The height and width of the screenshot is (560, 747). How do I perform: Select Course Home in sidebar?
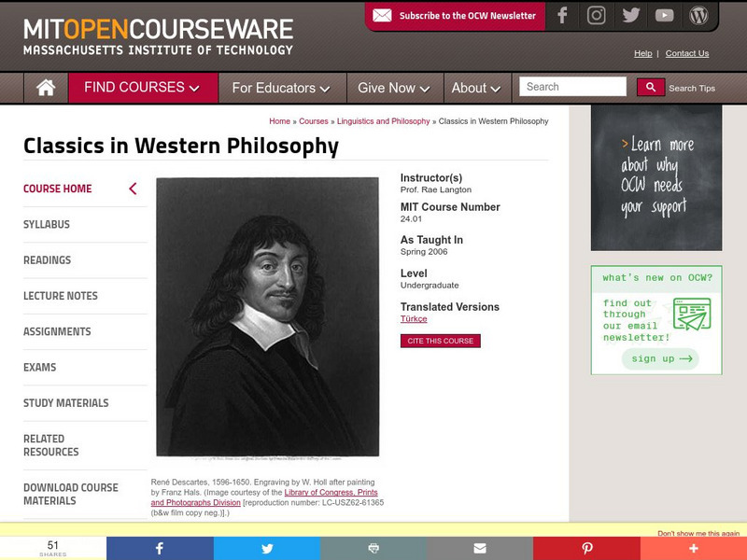(58, 189)
